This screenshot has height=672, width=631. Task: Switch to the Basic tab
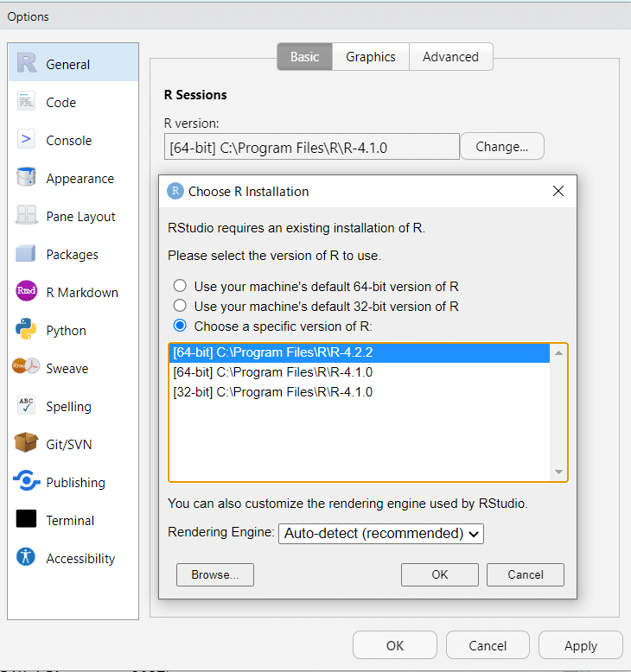coord(304,56)
